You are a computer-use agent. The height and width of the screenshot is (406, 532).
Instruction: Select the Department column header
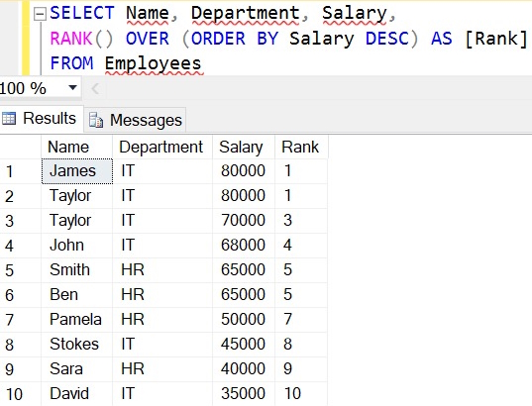click(162, 147)
